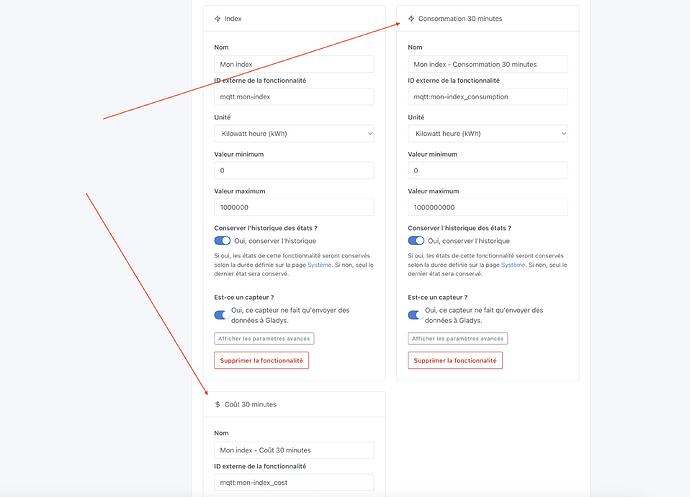Show advanced parameters for Consommation feature
The image size is (690, 497).
coord(458,339)
